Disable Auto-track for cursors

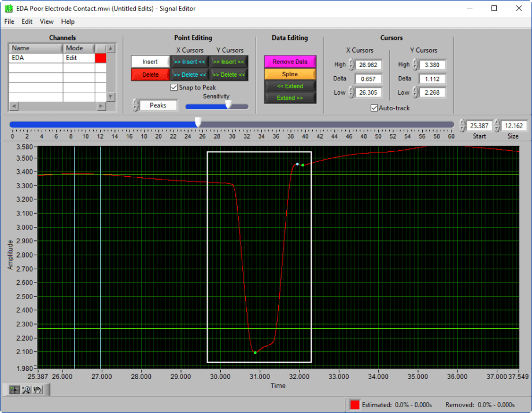click(x=374, y=108)
